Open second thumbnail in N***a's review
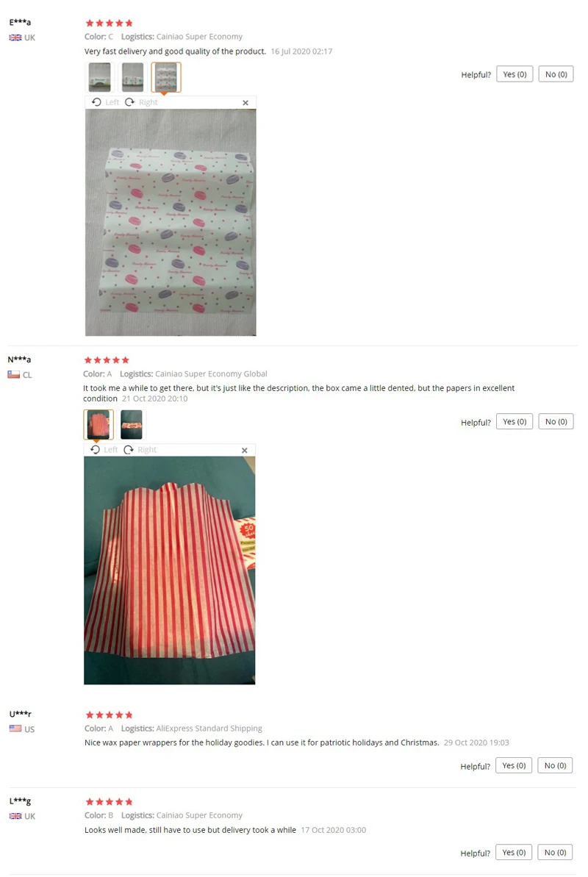588x877 pixels. tap(132, 424)
